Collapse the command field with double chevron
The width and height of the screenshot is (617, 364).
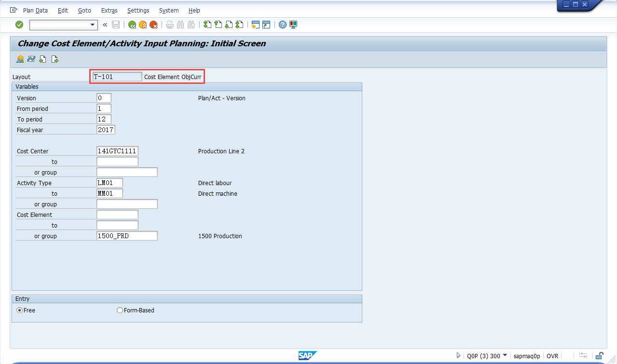click(105, 25)
